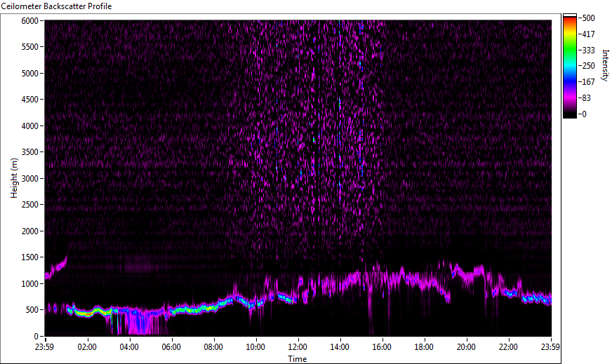The image size is (612, 364).
Task: Click the 'Height (m)' axis label
Action: pyautogui.click(x=14, y=178)
